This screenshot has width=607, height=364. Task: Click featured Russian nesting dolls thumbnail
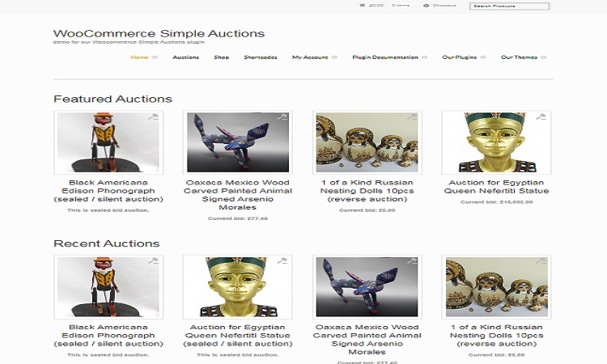[367, 142]
